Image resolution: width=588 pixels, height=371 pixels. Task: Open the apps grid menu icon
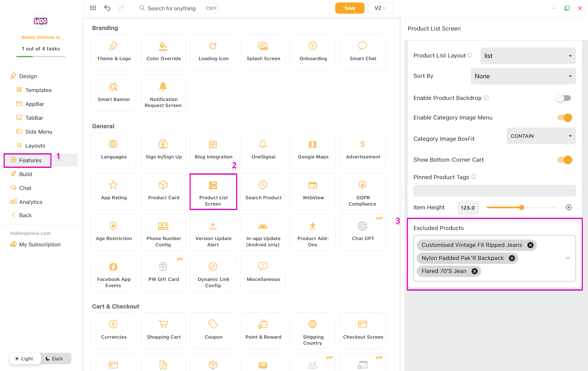93,8
